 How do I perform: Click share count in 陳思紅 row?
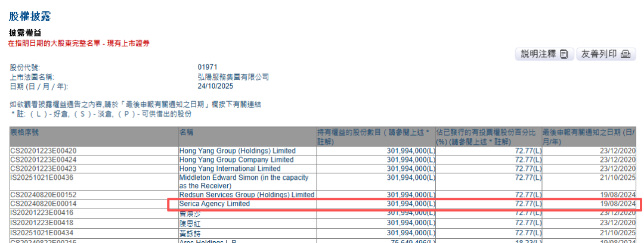pyautogui.click(x=411, y=223)
